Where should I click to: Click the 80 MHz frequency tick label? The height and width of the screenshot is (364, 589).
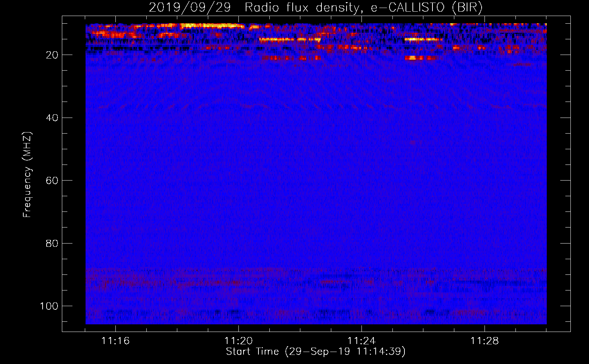(x=52, y=244)
